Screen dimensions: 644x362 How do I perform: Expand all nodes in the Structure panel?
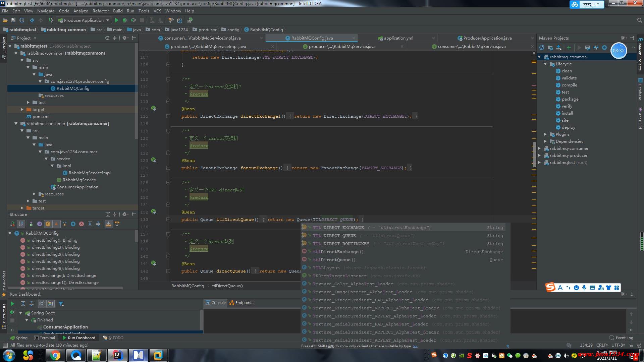tap(108, 214)
